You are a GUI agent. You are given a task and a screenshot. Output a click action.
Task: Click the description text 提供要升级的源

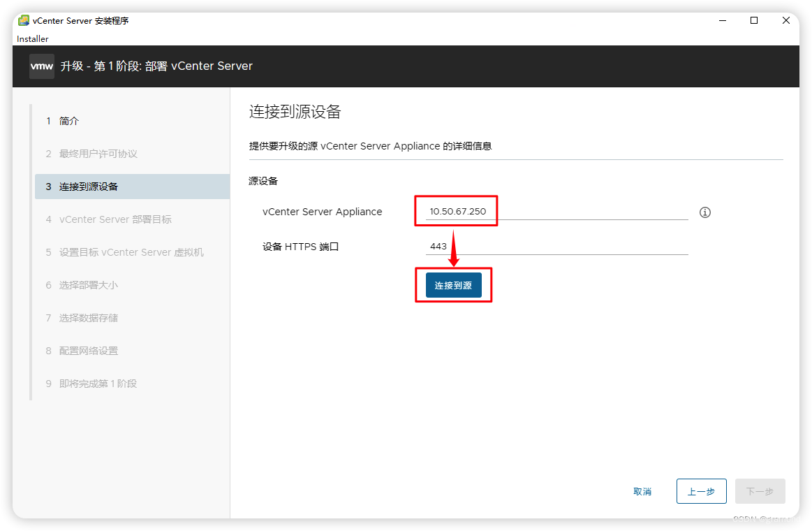370,146
